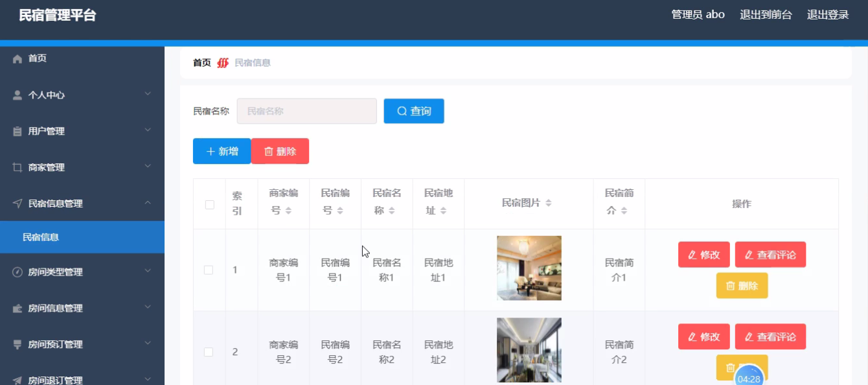Collapse the 民宿信息管理 menu chevron
Image resolution: width=868 pixels, height=385 pixels.
pyautogui.click(x=148, y=203)
